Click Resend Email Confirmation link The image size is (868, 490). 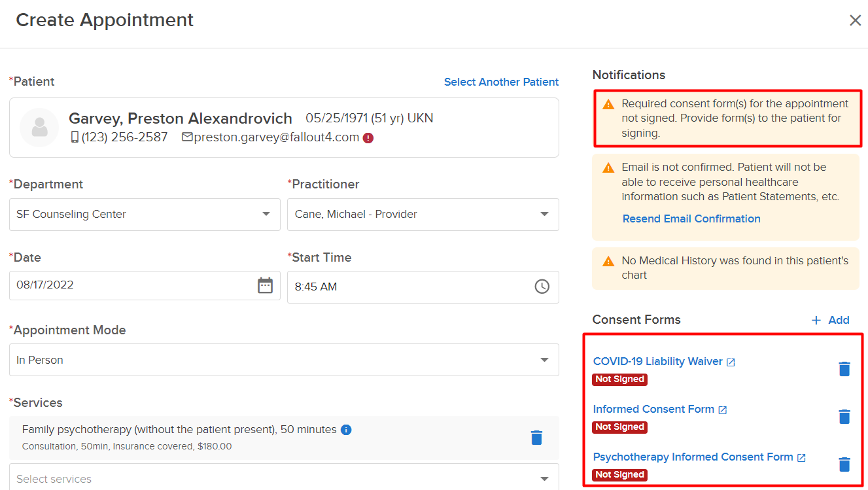point(691,219)
